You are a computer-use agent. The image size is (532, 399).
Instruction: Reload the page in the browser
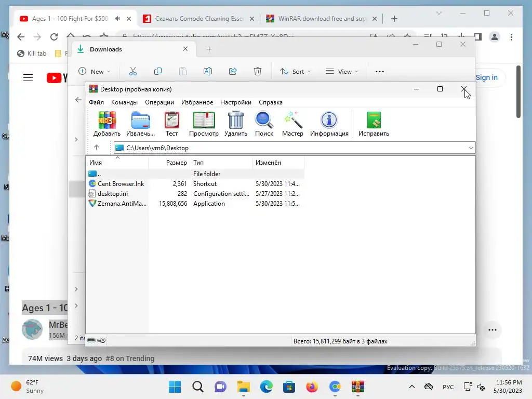[x=54, y=37]
